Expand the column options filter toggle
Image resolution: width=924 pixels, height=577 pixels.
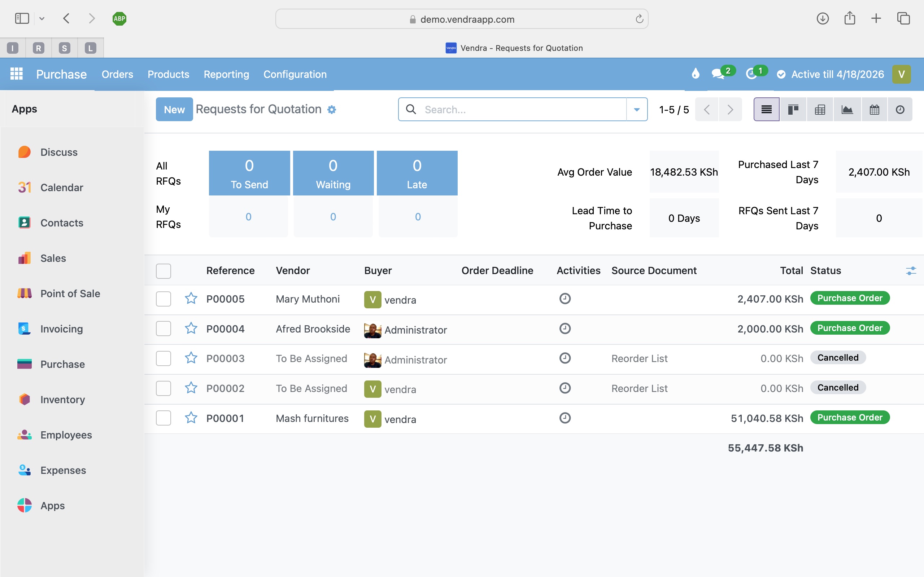(x=912, y=271)
